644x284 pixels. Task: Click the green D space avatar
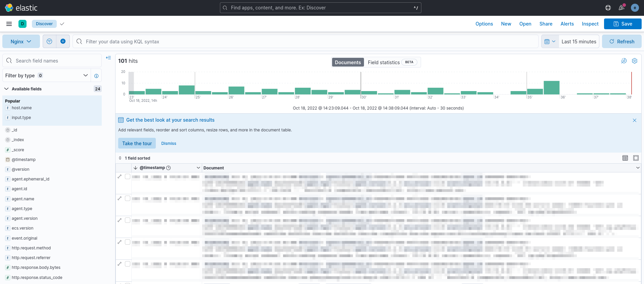pos(22,24)
